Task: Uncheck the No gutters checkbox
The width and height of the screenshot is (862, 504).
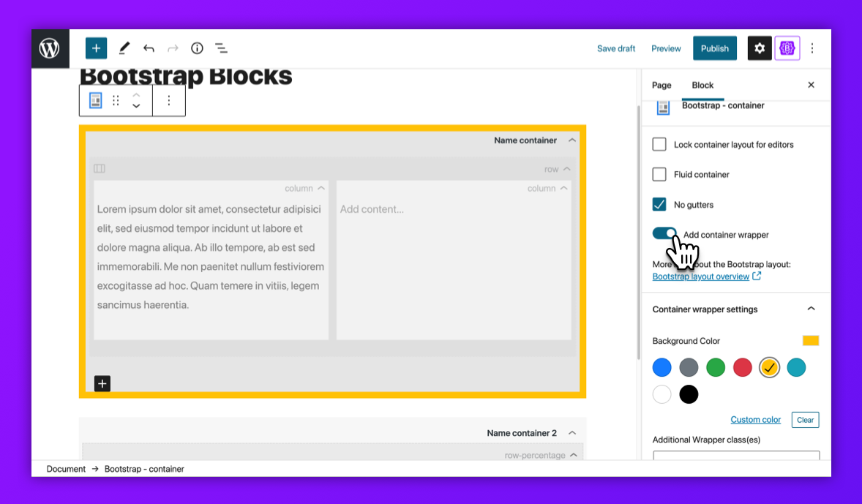Action: click(x=659, y=205)
